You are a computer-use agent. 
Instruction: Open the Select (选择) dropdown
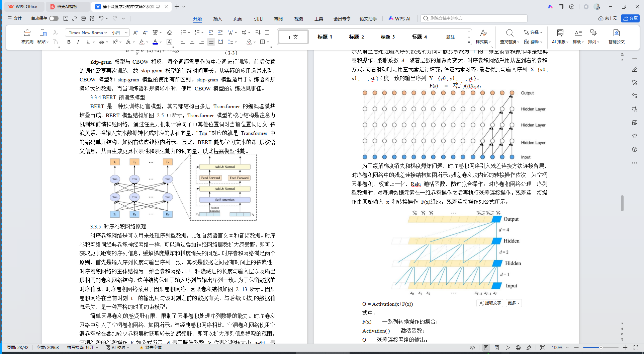tap(533, 32)
